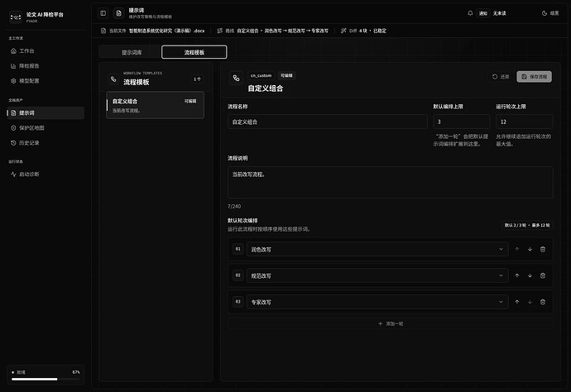
Task: Click the 7/240 character counter
Action: [234, 207]
